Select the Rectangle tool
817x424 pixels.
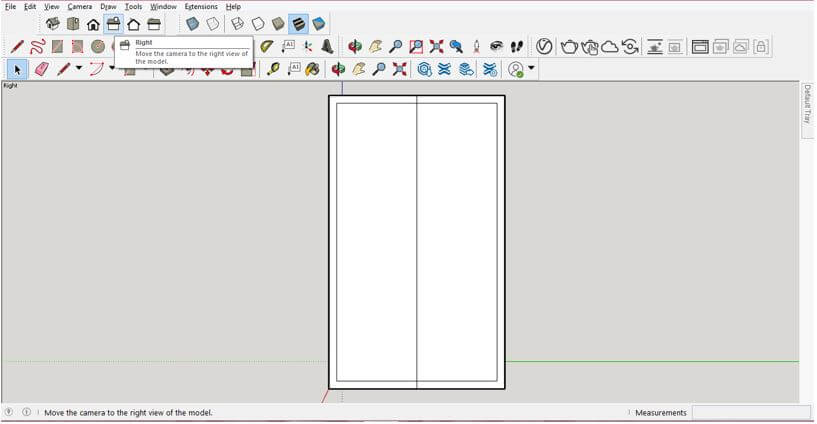(57, 47)
